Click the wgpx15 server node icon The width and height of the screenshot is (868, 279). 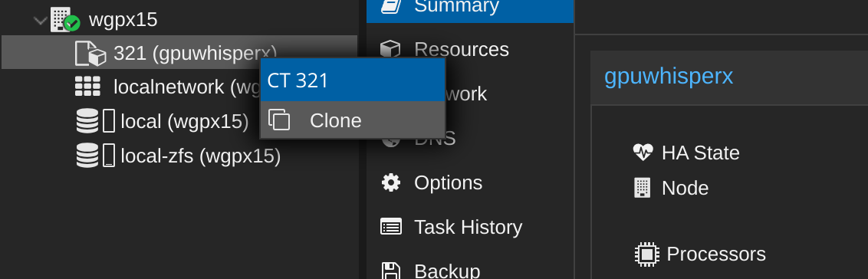64,20
